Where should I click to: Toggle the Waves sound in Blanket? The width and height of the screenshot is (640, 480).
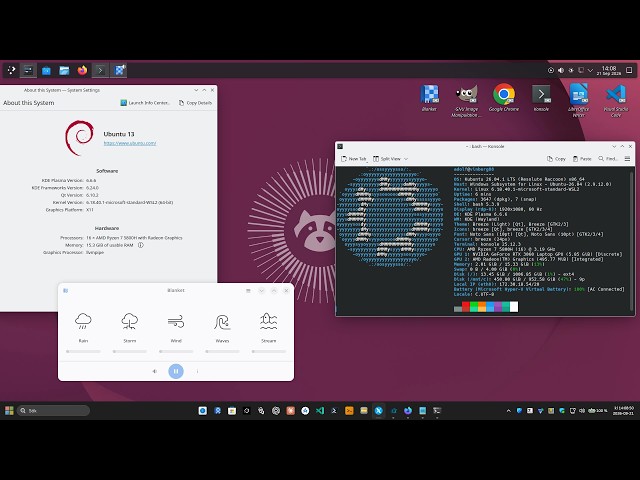[x=222, y=327]
